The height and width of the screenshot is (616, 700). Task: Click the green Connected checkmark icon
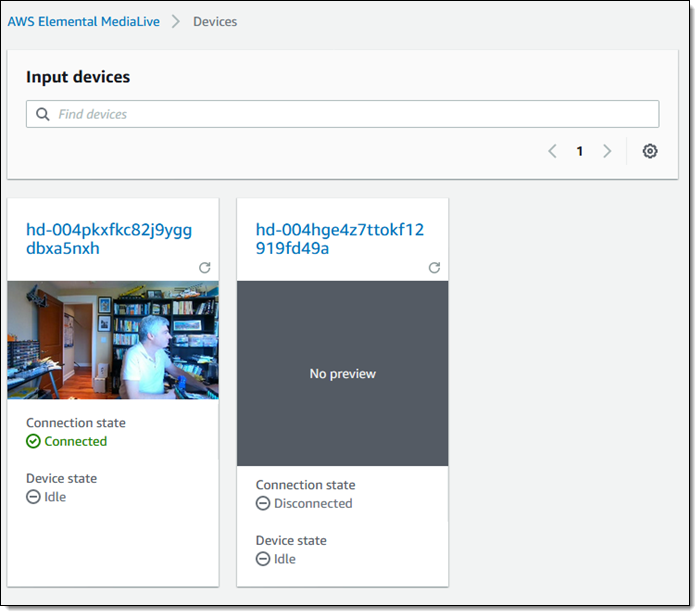click(x=33, y=441)
